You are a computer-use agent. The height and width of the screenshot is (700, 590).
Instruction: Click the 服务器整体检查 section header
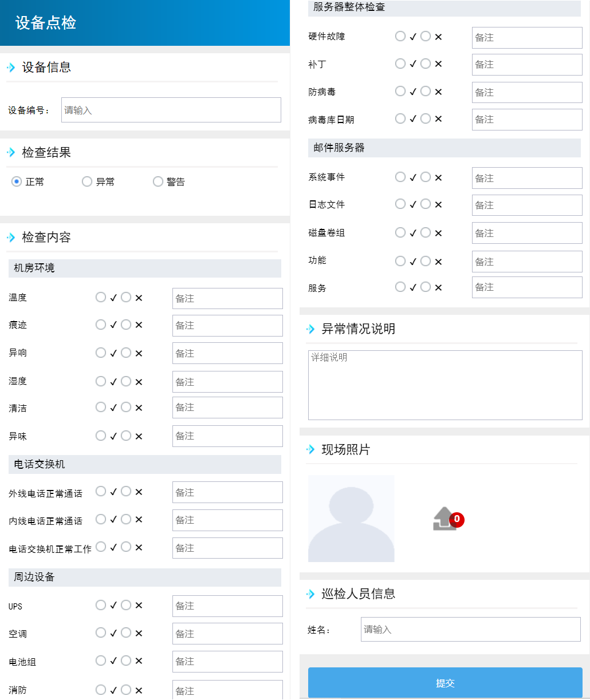pyautogui.click(x=445, y=8)
